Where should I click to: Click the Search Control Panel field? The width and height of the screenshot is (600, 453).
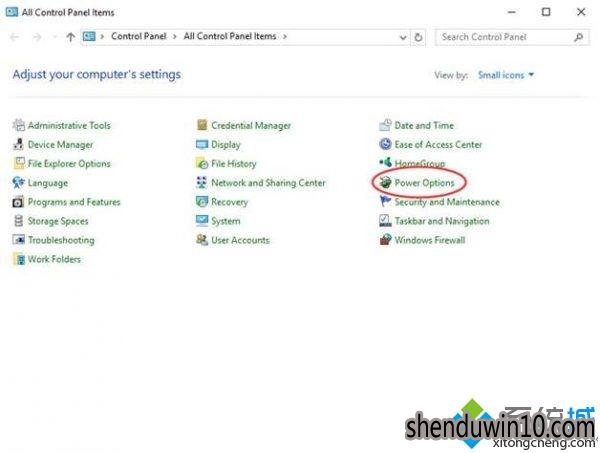click(x=512, y=37)
